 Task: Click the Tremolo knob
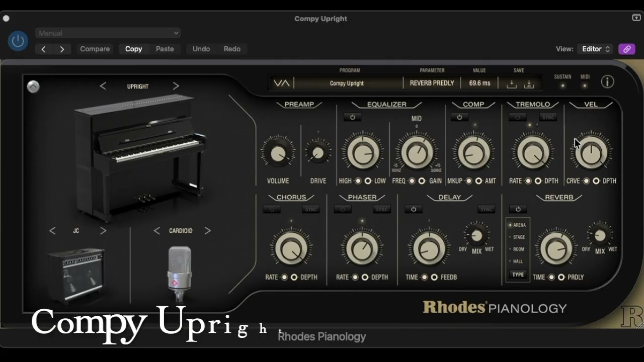point(533,153)
